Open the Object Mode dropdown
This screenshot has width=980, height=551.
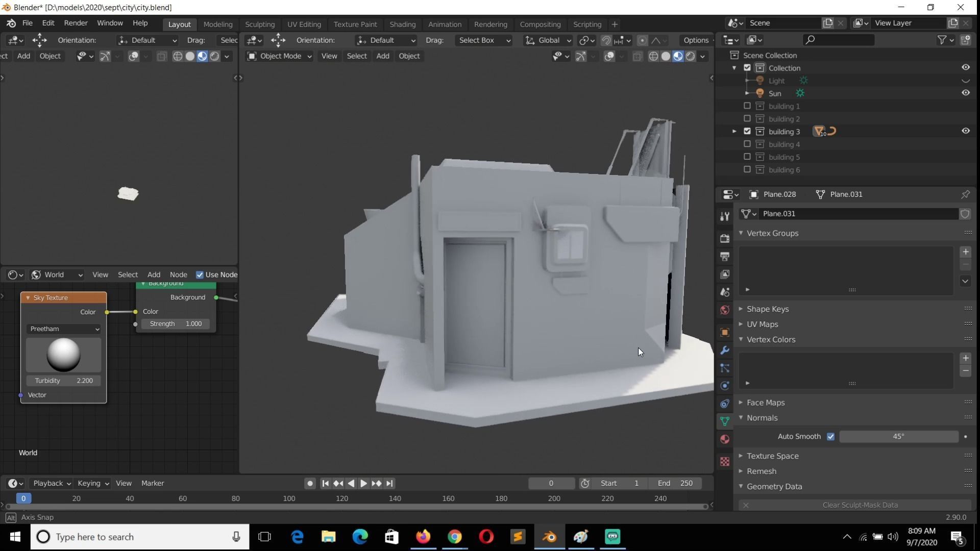[279, 56]
